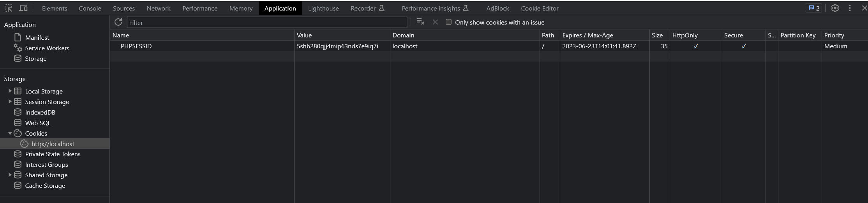Toggle the device toolbar icon

[23, 8]
